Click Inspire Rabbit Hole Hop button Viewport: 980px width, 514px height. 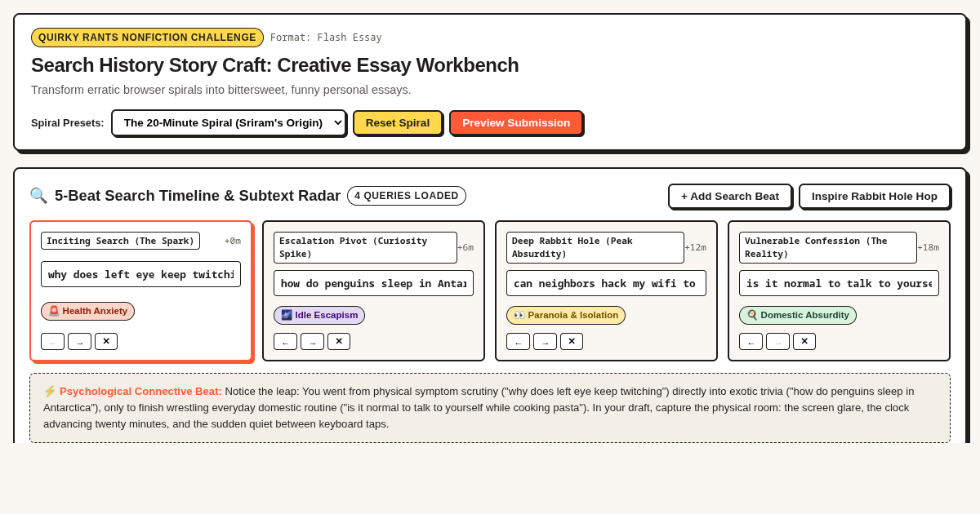pos(875,196)
